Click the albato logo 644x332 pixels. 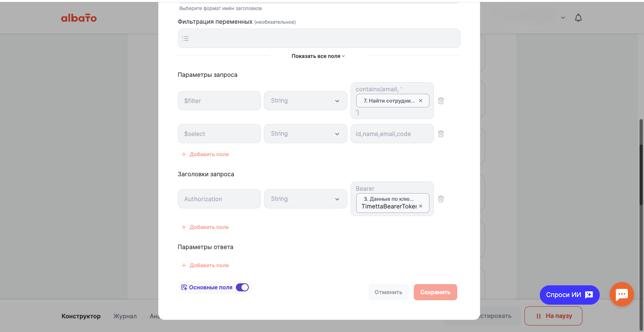(79, 18)
